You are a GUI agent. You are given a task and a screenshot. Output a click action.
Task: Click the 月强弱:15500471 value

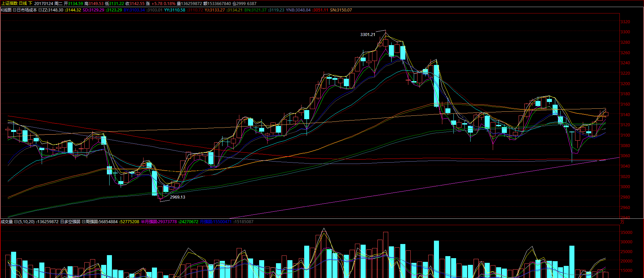click(216, 222)
